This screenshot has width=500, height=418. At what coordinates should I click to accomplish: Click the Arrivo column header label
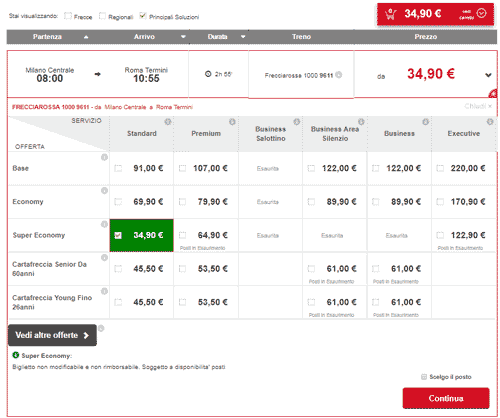[x=144, y=37]
